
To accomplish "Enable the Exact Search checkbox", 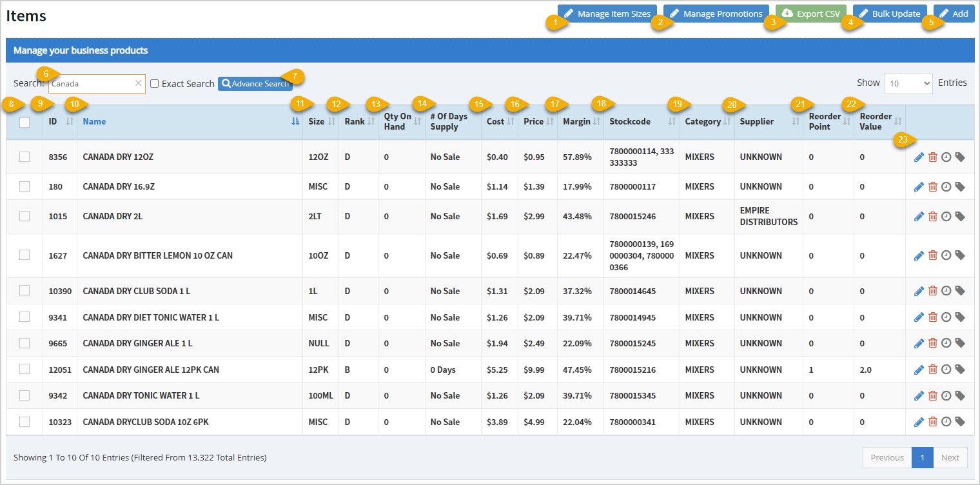I will tap(154, 83).
